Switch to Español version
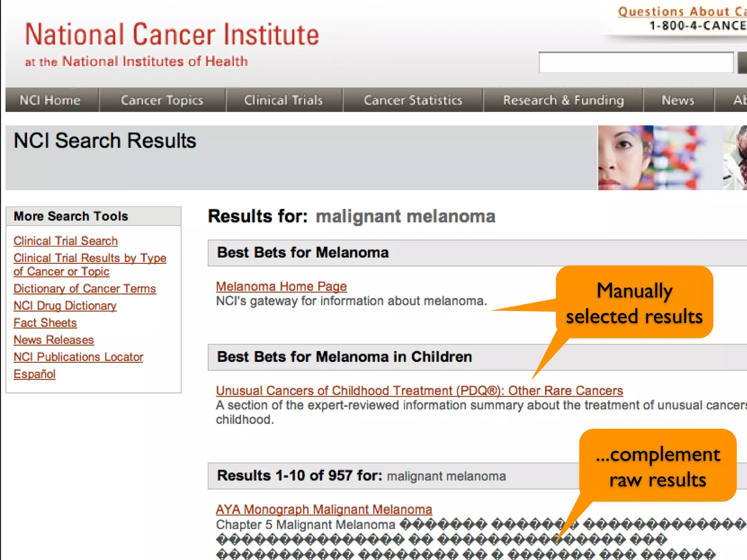Viewport: 747px width, 560px height. click(x=35, y=374)
